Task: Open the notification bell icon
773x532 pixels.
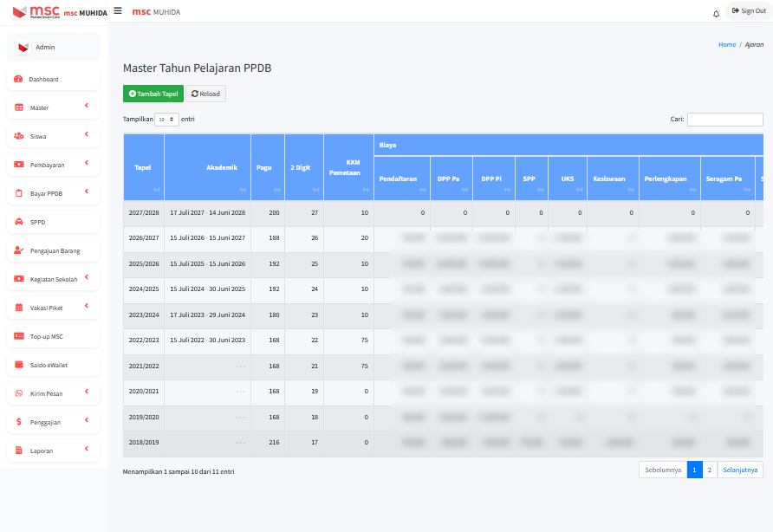Action: pyautogui.click(x=716, y=13)
